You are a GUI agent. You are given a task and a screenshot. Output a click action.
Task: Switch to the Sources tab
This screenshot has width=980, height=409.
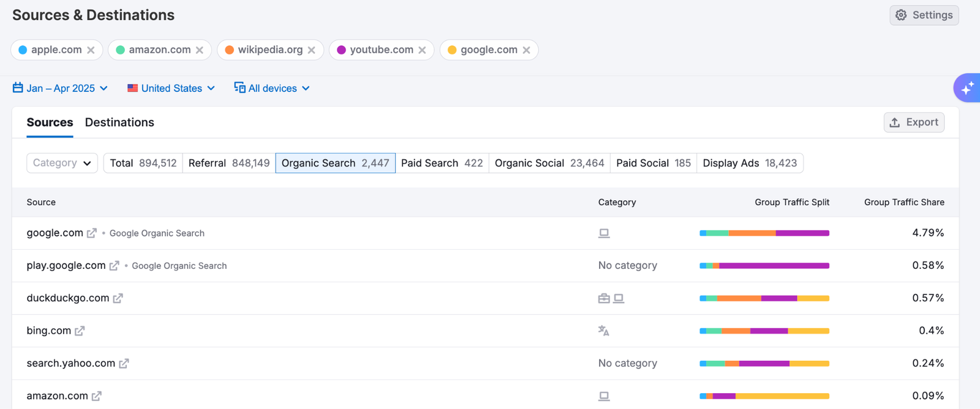click(x=50, y=122)
